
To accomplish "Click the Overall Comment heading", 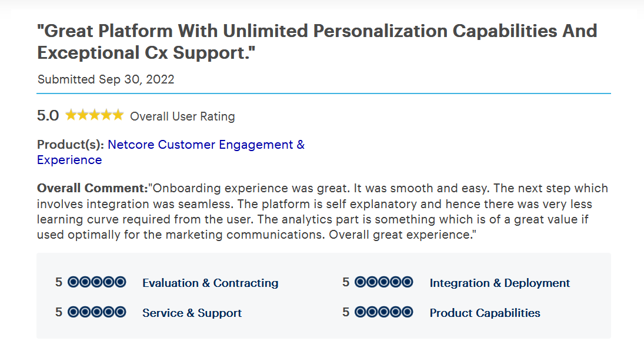I will (92, 188).
